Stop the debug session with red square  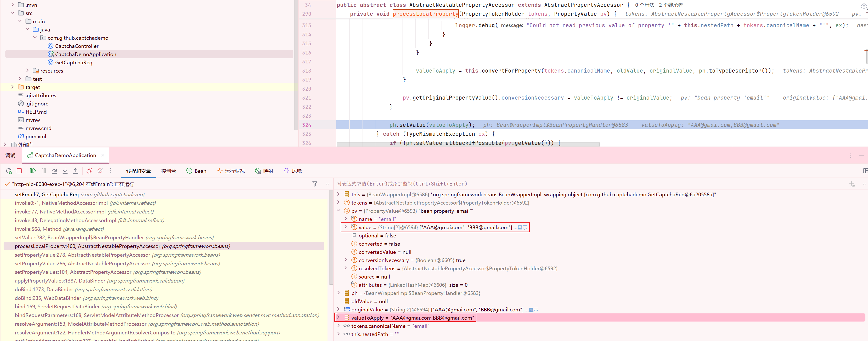click(x=20, y=171)
